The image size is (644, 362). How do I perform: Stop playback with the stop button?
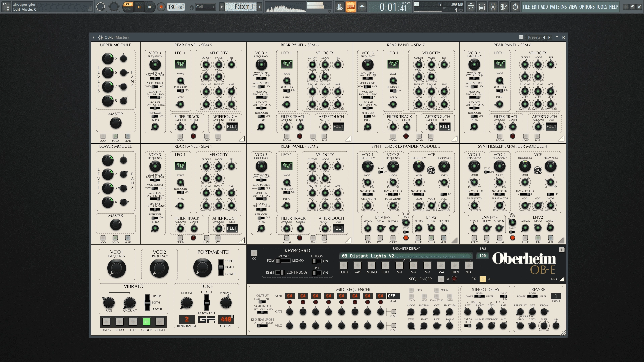[150, 7]
